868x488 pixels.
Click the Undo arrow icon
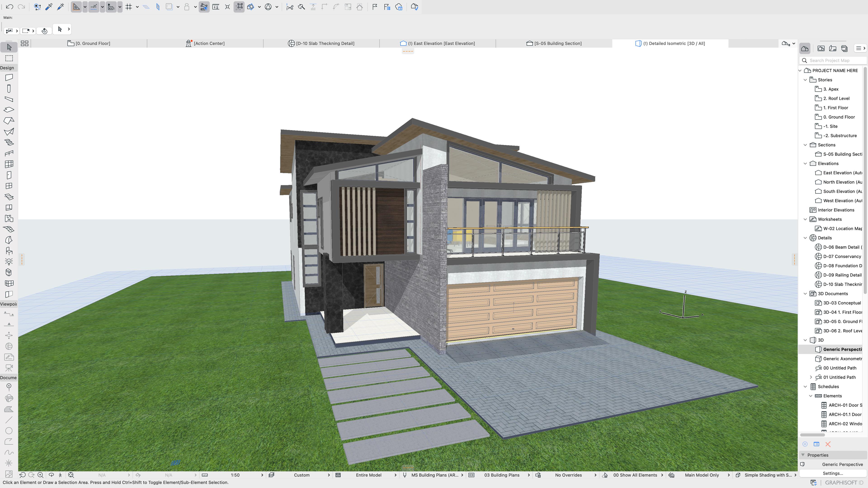click(10, 7)
